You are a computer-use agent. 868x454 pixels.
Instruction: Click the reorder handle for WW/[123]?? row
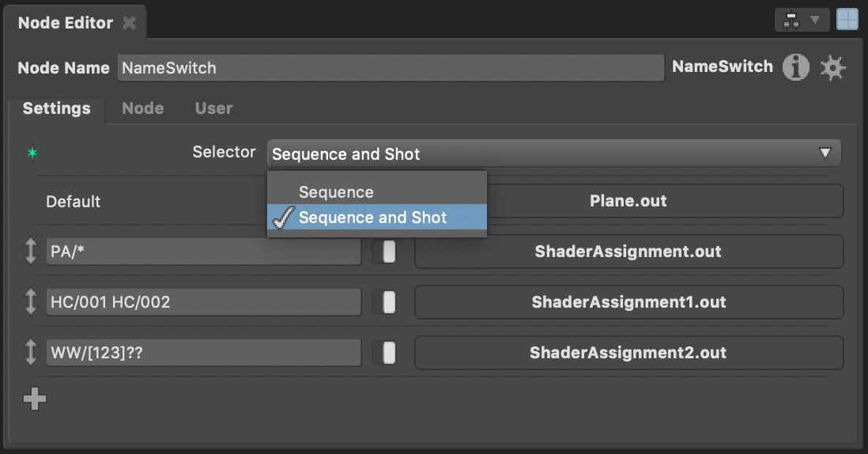[31, 353]
